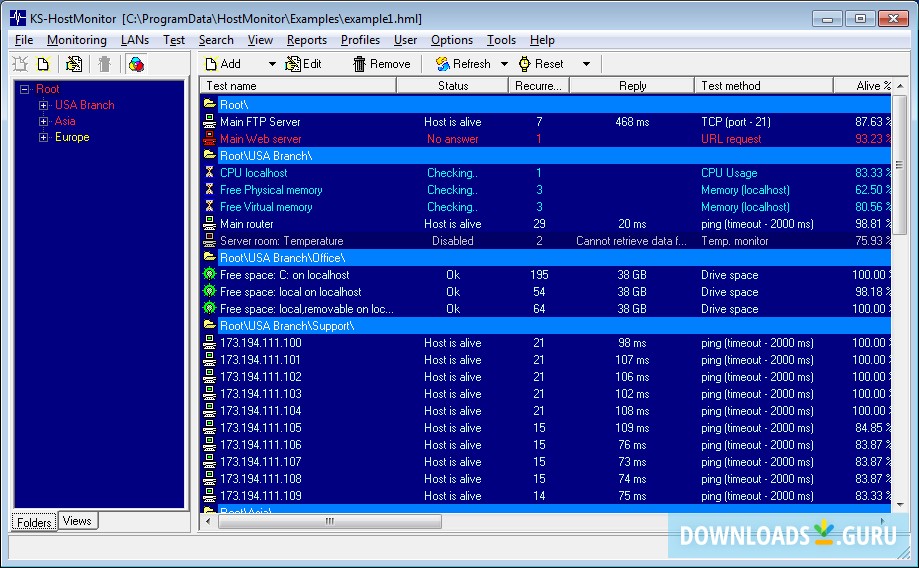Expand the Asia folder tree node
Image resolution: width=919 pixels, height=568 pixels.
tap(43, 121)
